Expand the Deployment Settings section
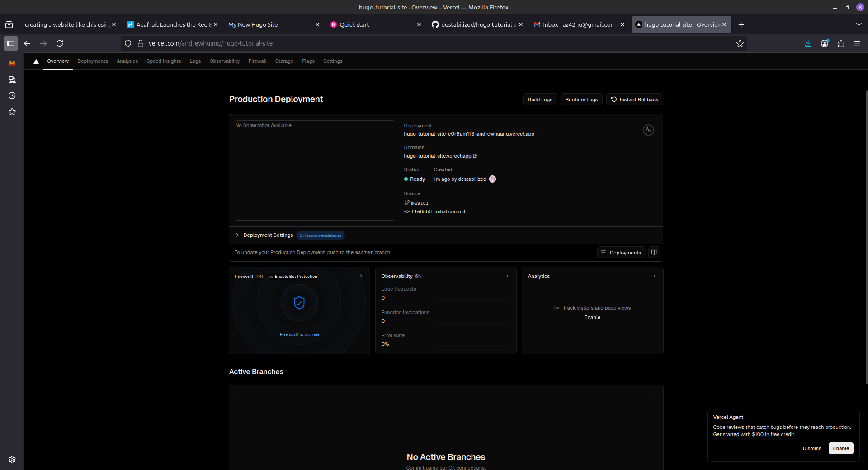 click(x=237, y=235)
